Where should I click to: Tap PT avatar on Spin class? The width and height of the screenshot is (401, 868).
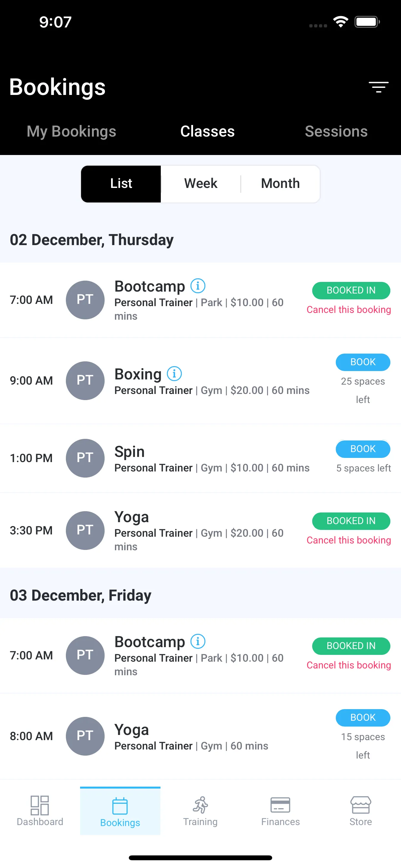(85, 458)
